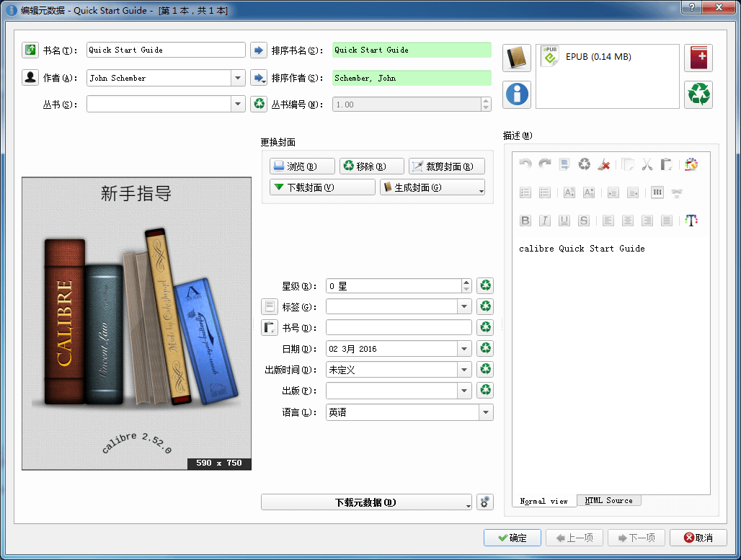Click the paste clipboard icon in description toolbar
The height and width of the screenshot is (560, 741).
click(666, 164)
